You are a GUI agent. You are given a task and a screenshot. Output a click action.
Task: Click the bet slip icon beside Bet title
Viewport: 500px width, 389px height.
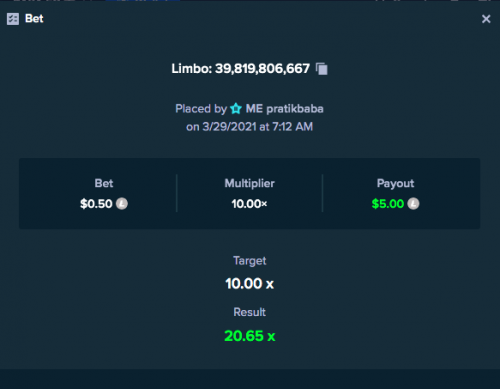click(x=13, y=19)
